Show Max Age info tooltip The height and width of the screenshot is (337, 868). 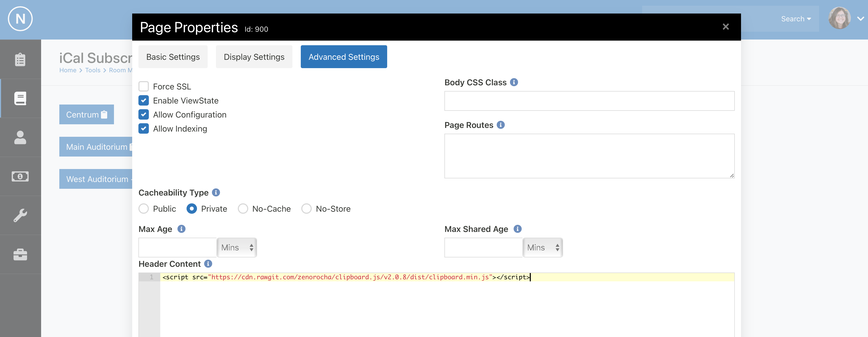(x=181, y=229)
